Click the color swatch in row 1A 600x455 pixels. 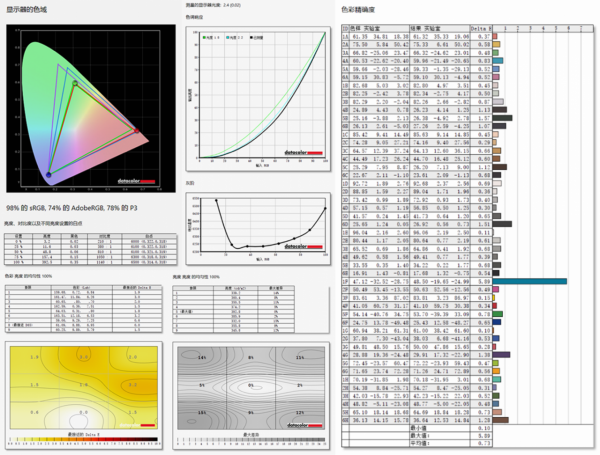[497, 37]
